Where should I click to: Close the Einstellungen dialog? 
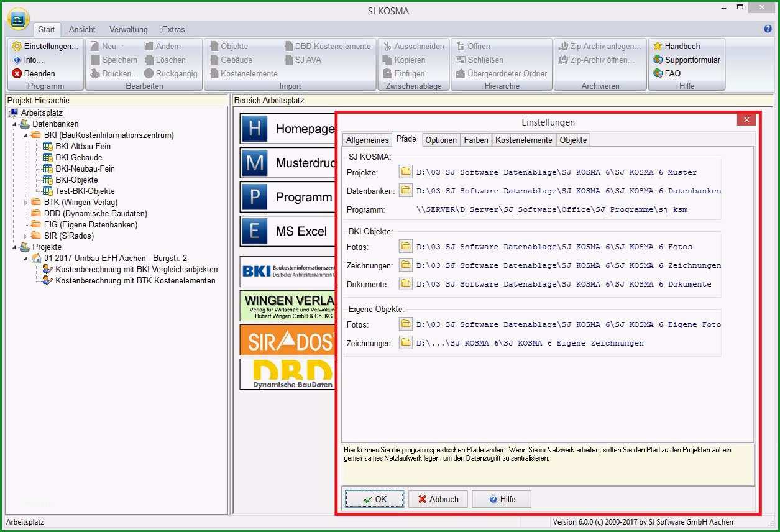click(746, 120)
